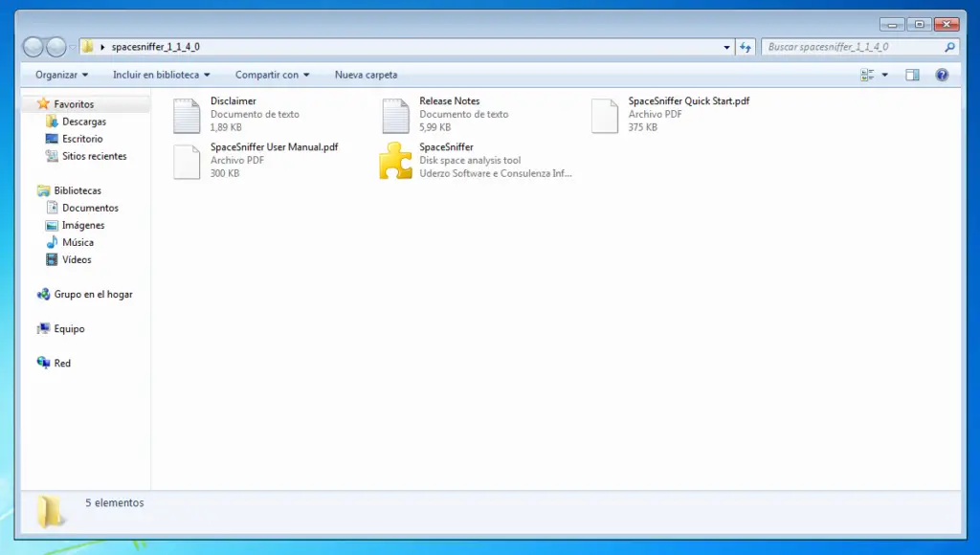Select the Disclaimer text document icon

tap(187, 116)
